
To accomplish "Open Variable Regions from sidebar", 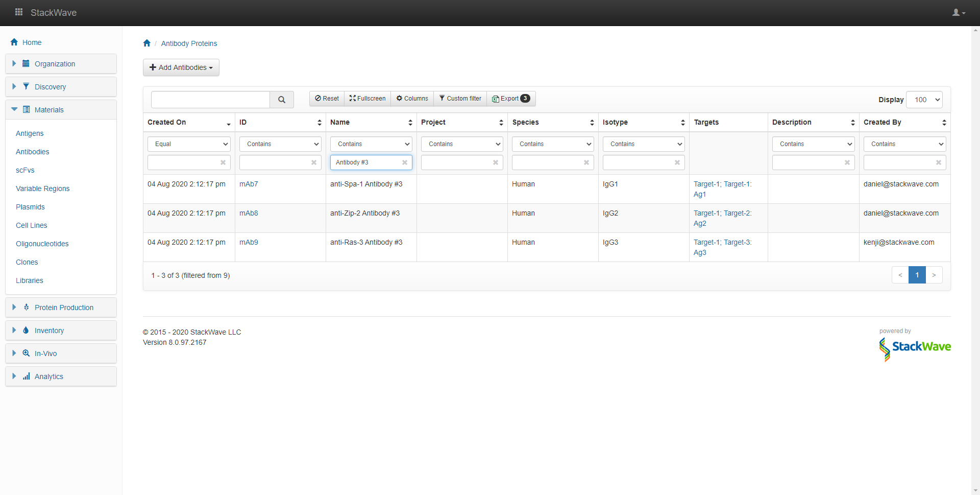I will 42,188.
